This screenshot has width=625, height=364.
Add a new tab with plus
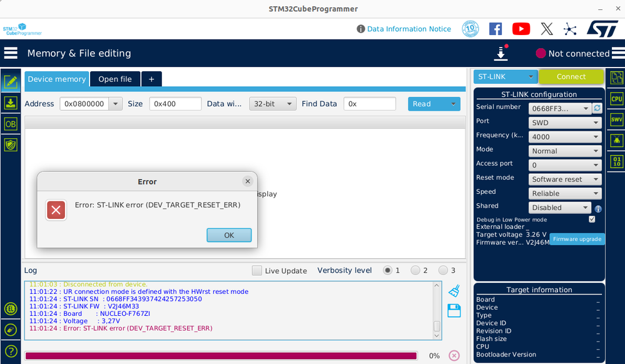click(x=151, y=79)
